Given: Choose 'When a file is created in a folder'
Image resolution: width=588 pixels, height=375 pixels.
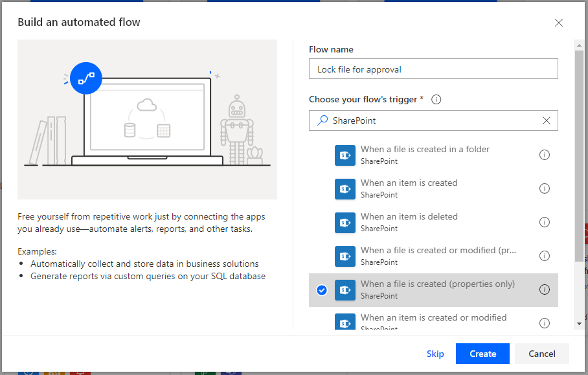Looking at the screenshot, I should [x=425, y=150].
